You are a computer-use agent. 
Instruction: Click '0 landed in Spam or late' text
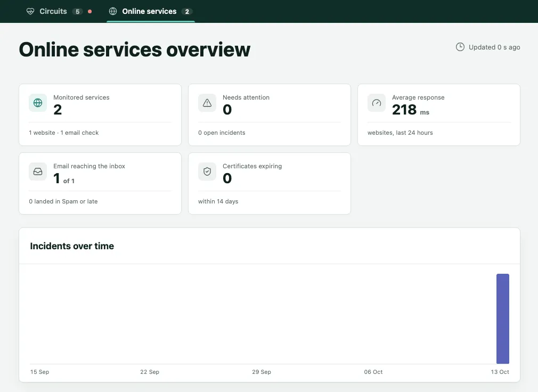pyautogui.click(x=63, y=201)
